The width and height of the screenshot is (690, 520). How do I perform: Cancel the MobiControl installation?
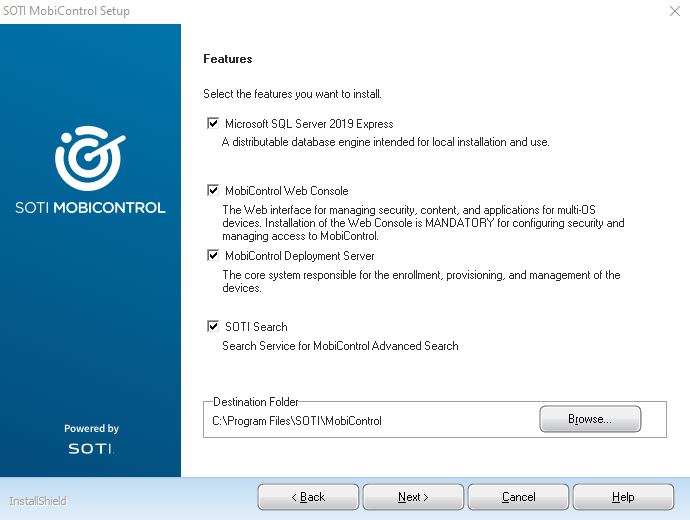point(518,497)
